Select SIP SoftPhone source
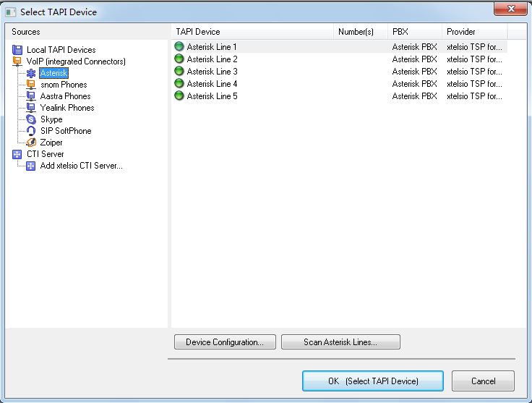 point(66,131)
